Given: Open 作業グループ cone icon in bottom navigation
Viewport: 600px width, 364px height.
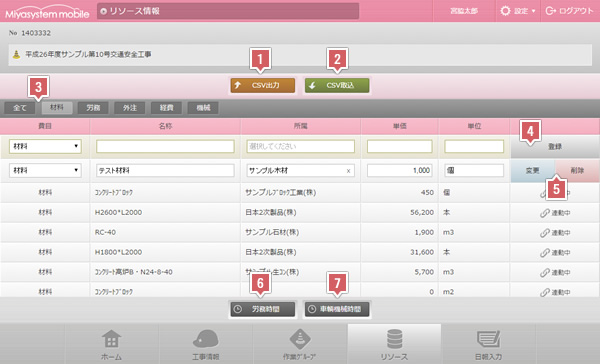Looking at the screenshot, I should click(300, 338).
